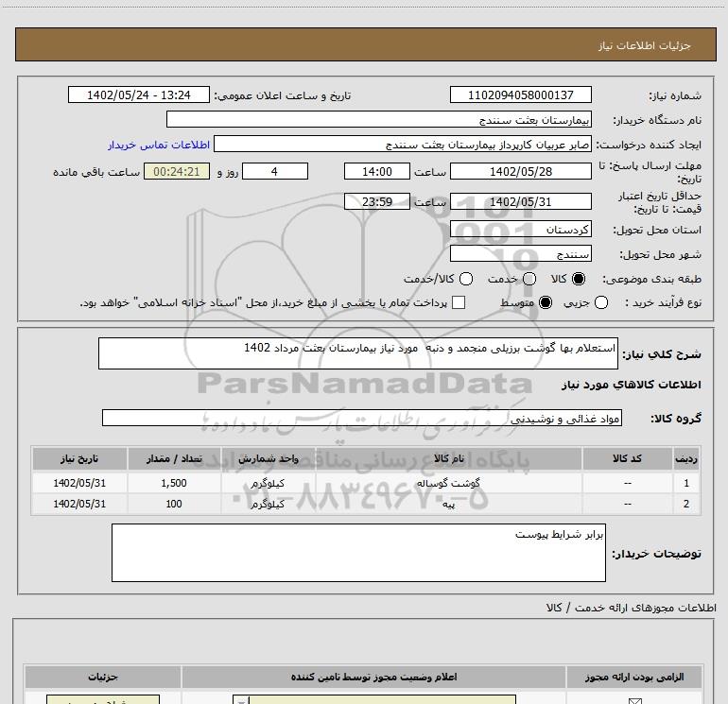728x704 pixels.
Task: Choose the کالا/خدمت radio option
Action: [463, 280]
